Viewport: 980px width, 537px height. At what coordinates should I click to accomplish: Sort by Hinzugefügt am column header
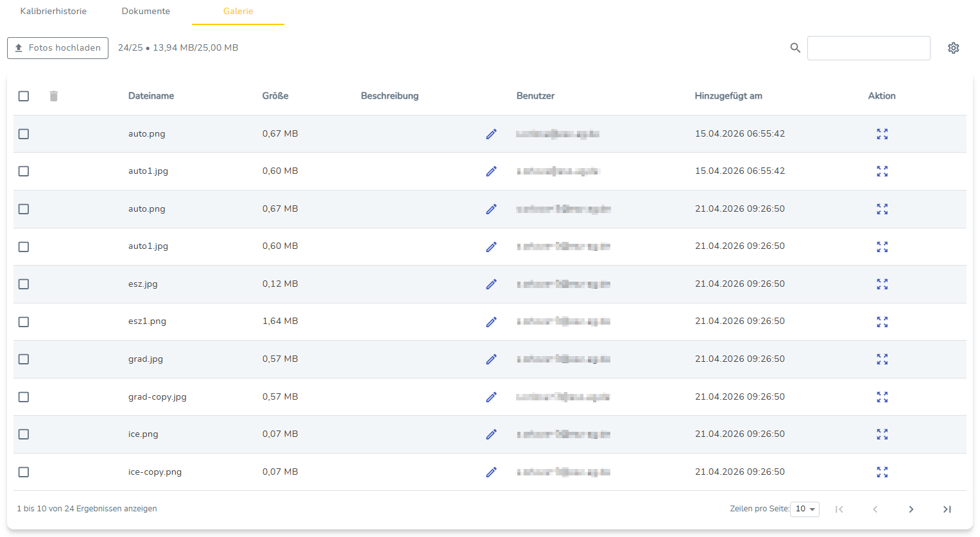coord(728,96)
